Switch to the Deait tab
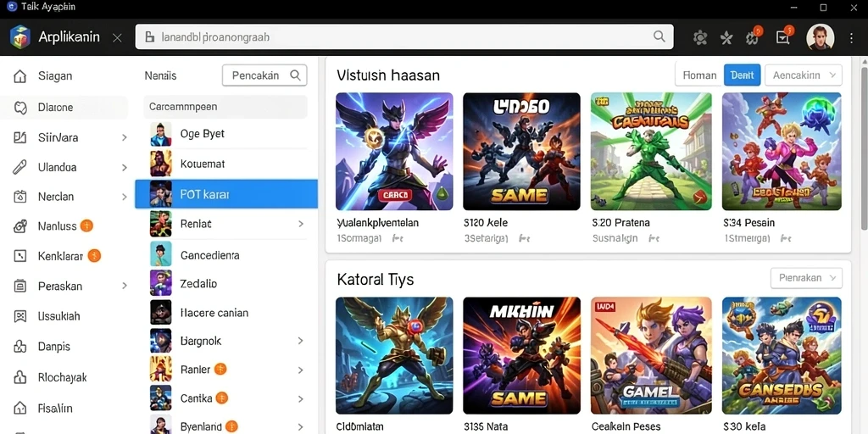Screen dimensions: 868x434 [742, 75]
